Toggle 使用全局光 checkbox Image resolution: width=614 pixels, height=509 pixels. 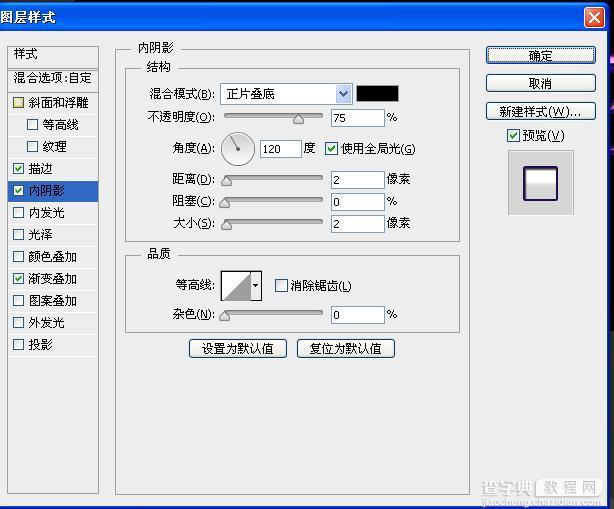[x=331, y=149]
